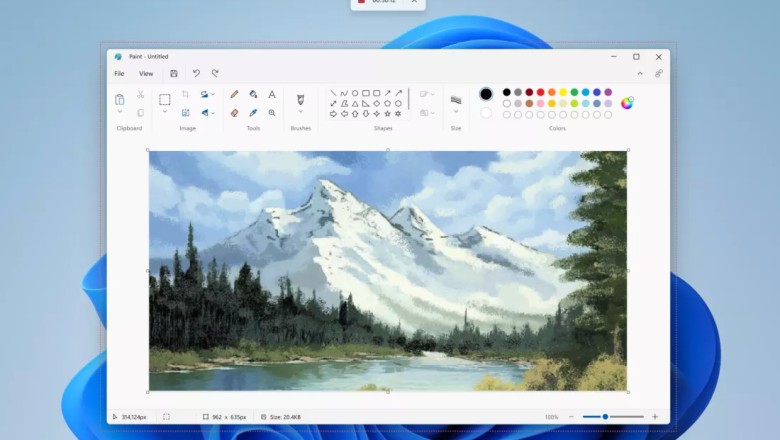Choose the Right triangle shape
This screenshot has height=440, width=780.
(366, 103)
